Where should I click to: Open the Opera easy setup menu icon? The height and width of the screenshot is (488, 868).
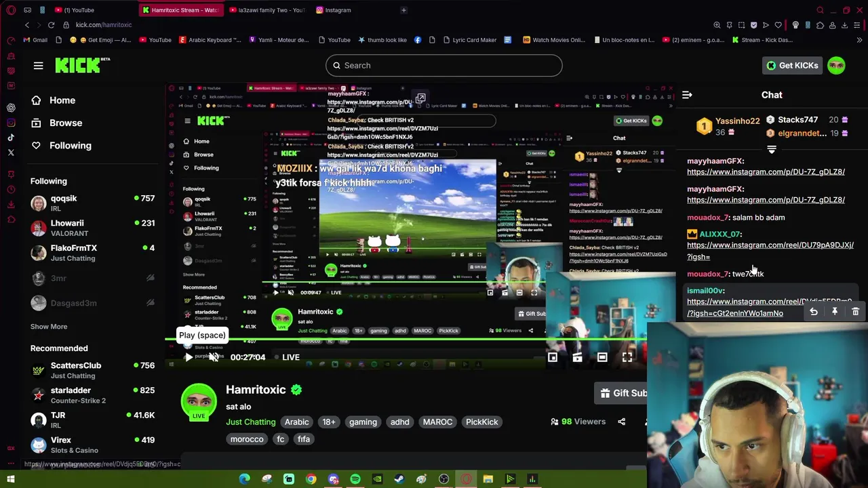tap(856, 25)
